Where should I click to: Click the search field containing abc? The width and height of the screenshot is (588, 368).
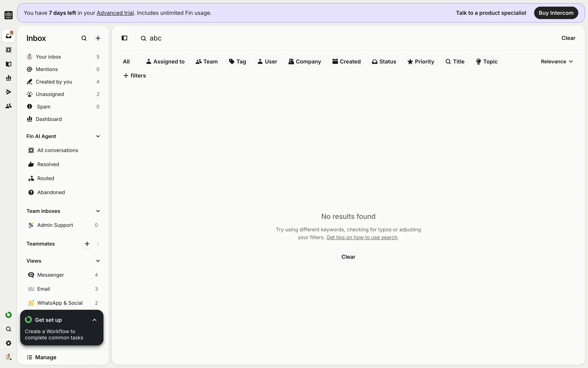tap(156, 38)
